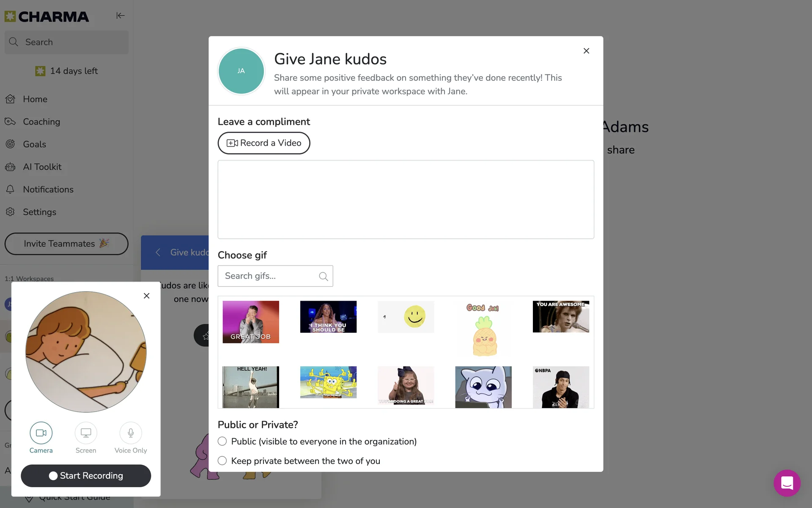Screen dimensions: 812x508
Task: Select the Camera recording mode
Action: click(41, 433)
